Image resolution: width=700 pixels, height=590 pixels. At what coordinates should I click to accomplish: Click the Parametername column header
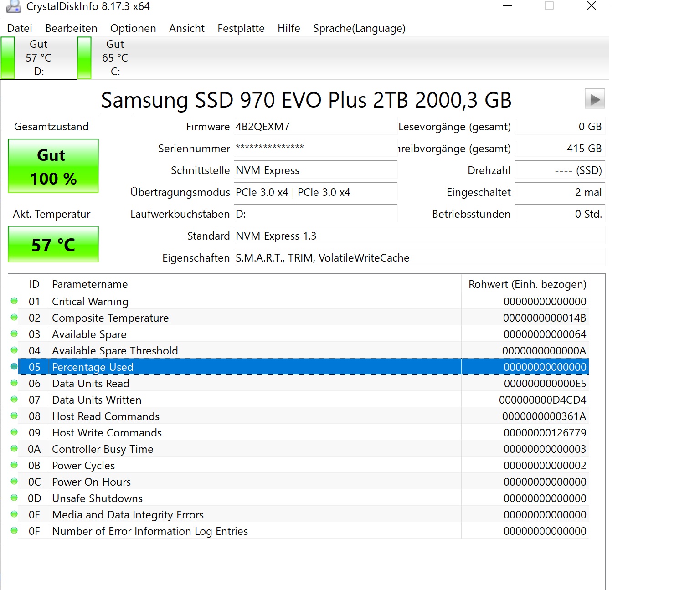point(255,284)
